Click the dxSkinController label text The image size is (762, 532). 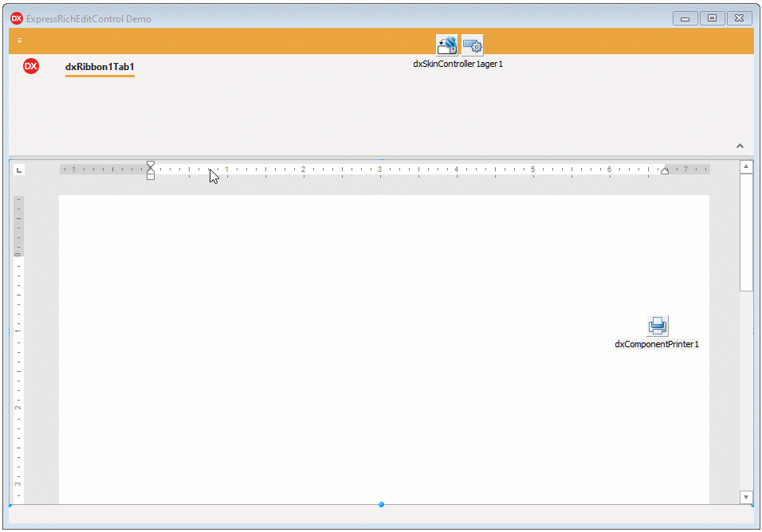click(x=458, y=64)
